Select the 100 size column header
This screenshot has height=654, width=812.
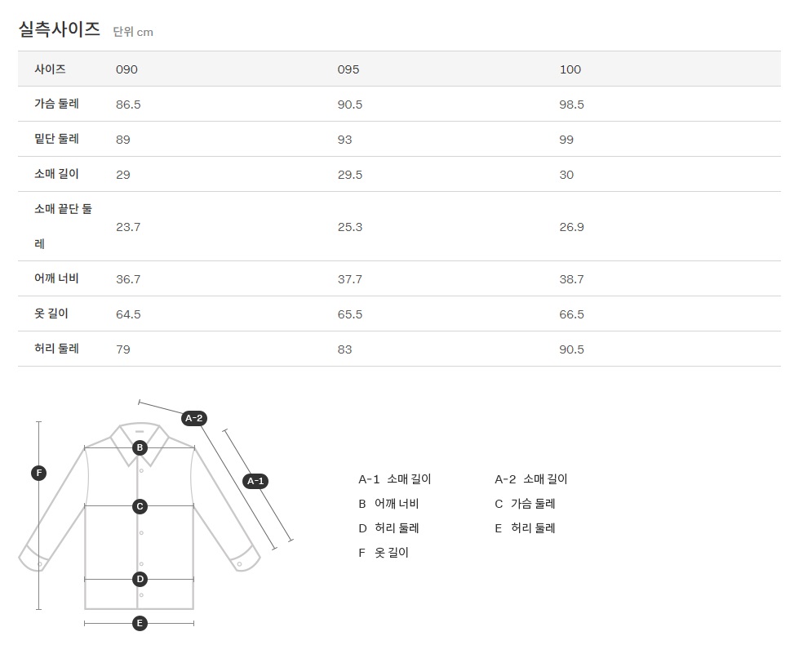[x=570, y=69]
